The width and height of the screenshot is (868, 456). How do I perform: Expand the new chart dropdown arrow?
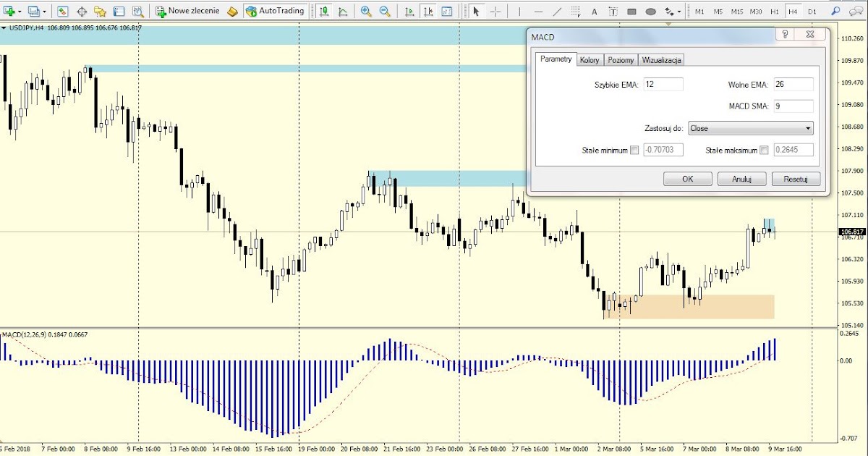[x=20, y=12]
